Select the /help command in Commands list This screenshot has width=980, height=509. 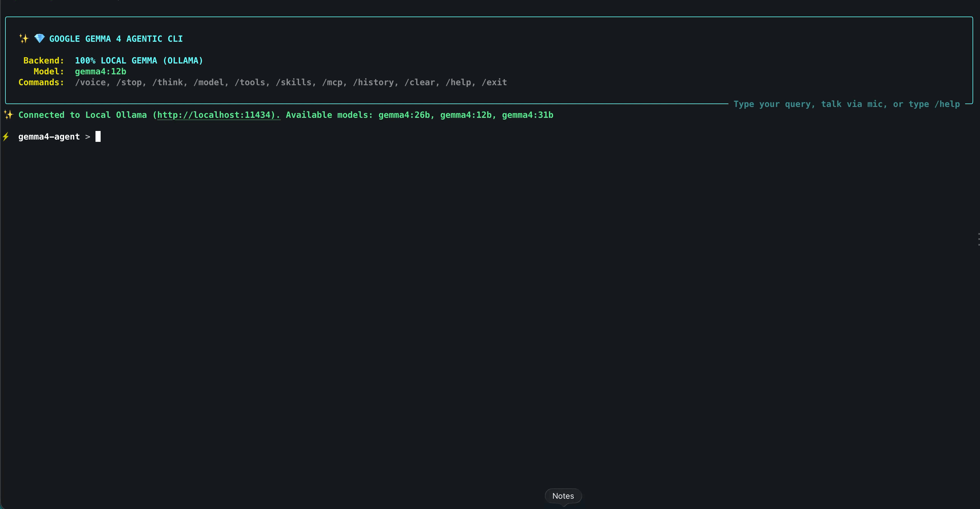(x=458, y=82)
